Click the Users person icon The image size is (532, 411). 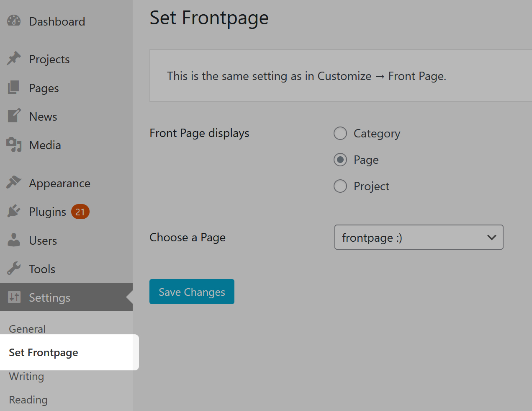(x=14, y=240)
